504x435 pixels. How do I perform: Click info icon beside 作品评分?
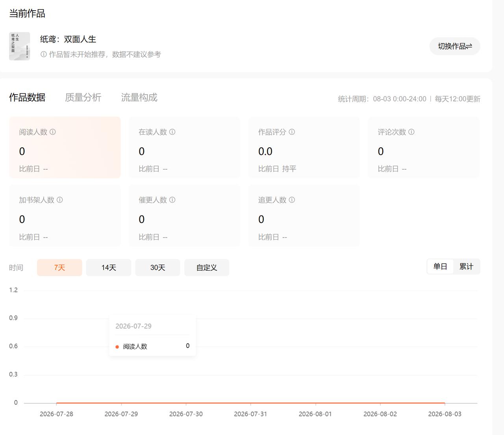[x=292, y=132]
